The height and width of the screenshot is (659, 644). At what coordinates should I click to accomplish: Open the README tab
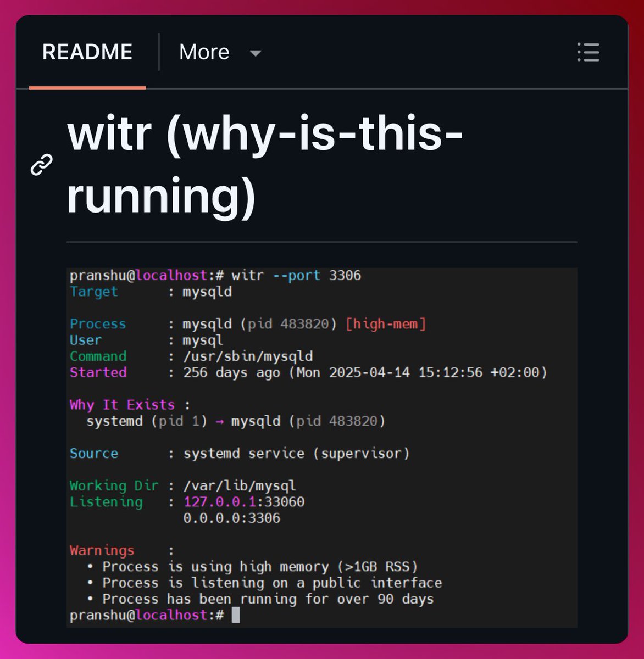tap(87, 52)
